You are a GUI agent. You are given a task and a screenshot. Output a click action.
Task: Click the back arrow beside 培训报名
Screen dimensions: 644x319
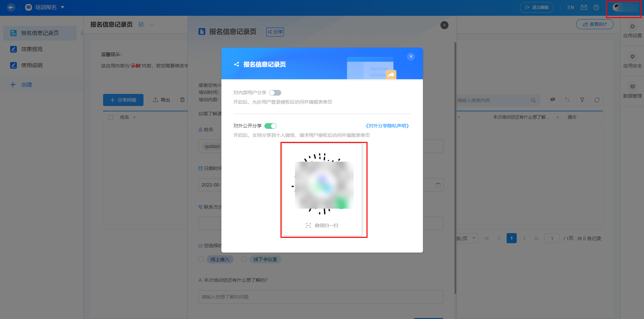click(x=10, y=7)
